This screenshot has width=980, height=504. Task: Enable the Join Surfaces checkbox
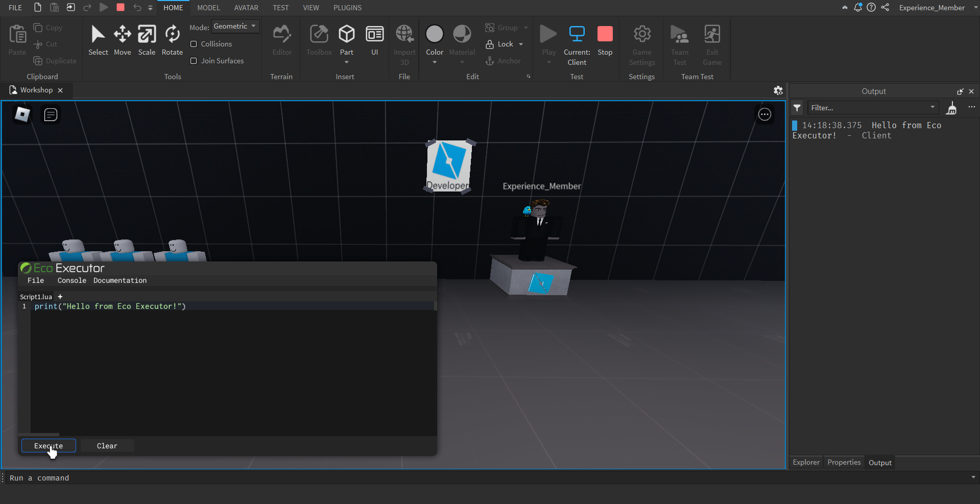[194, 61]
